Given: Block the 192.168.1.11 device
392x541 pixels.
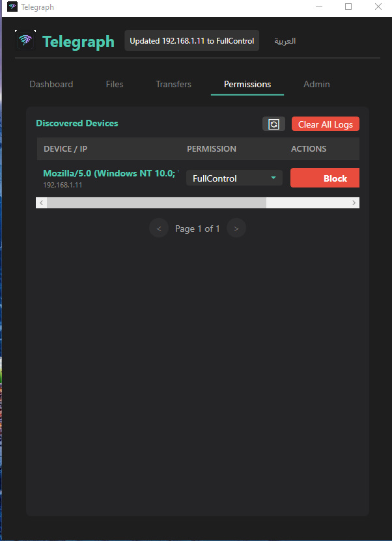Looking at the screenshot, I should pos(325,178).
